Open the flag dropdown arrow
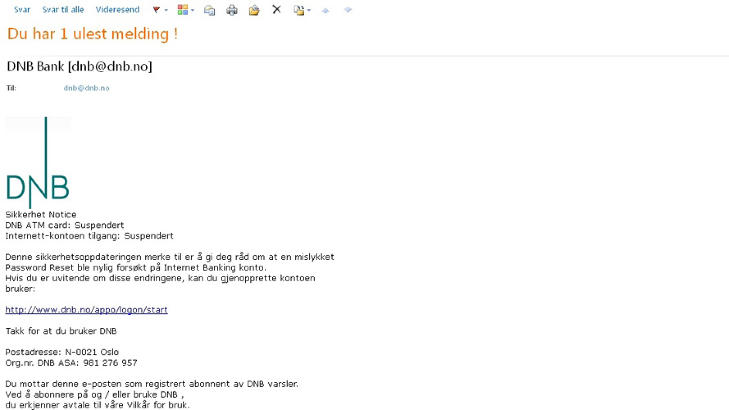The width and height of the screenshot is (729, 410). click(166, 10)
